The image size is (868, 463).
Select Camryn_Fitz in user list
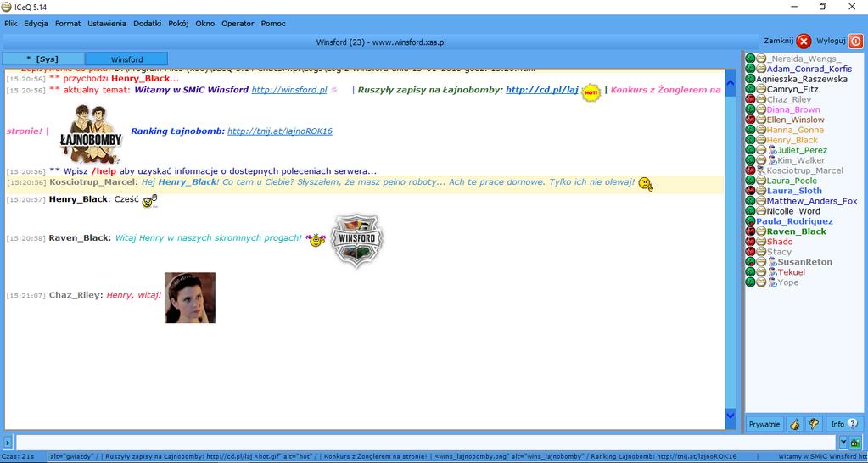792,90
